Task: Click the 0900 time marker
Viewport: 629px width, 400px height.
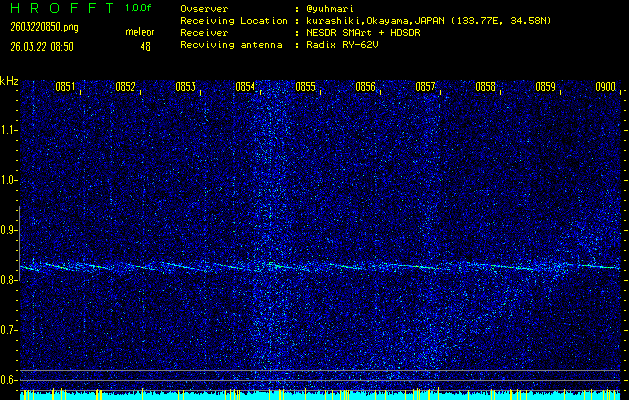Action: (605, 87)
